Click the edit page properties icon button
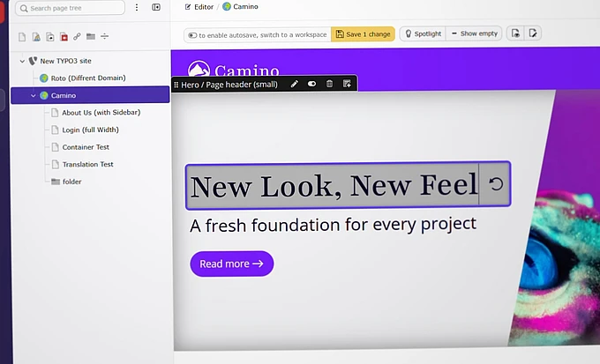The width and height of the screenshot is (600, 364). (533, 33)
